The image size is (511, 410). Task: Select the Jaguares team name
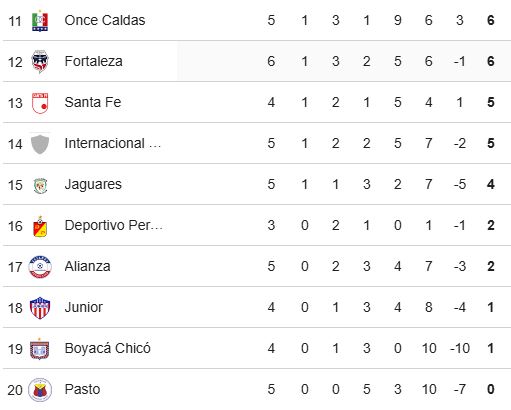click(93, 184)
